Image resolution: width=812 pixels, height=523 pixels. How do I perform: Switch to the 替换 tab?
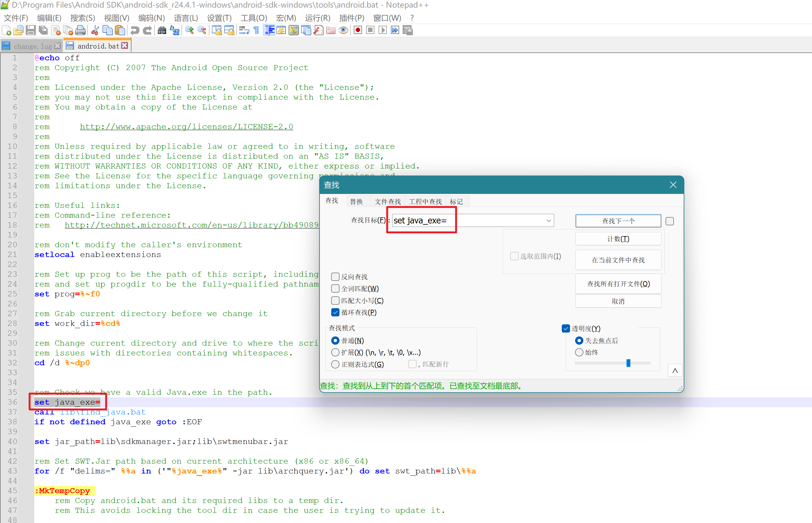356,202
